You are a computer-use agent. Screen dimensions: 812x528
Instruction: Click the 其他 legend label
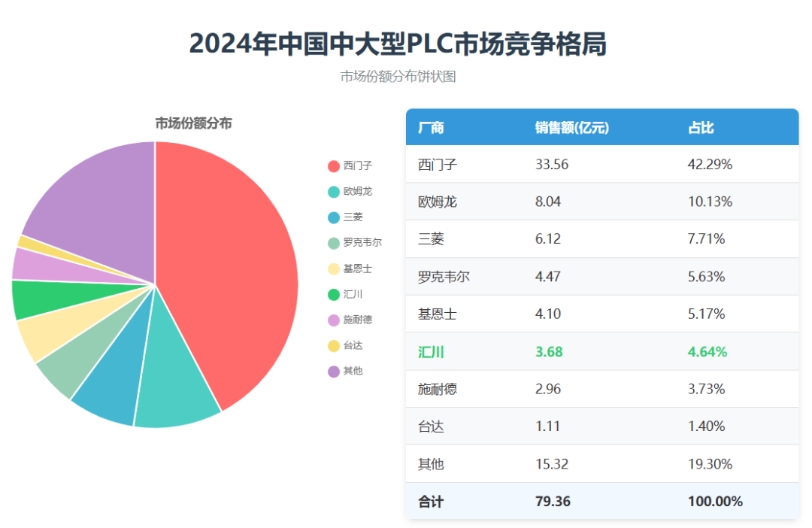353,371
